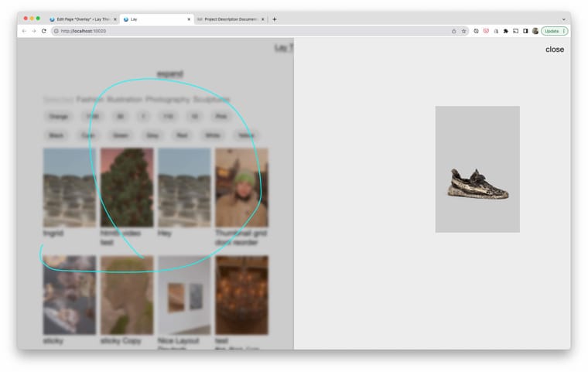588x372 pixels.
Task: Bookmark this page with the star icon
Action: pos(464,31)
